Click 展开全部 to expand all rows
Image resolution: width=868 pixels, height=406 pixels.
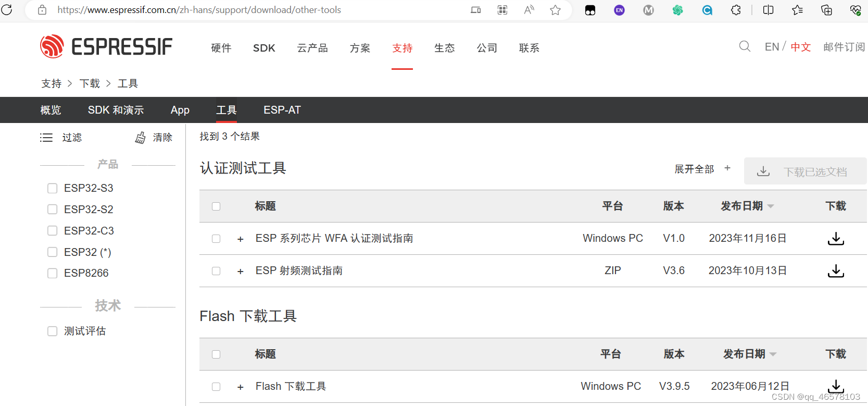tap(702, 169)
